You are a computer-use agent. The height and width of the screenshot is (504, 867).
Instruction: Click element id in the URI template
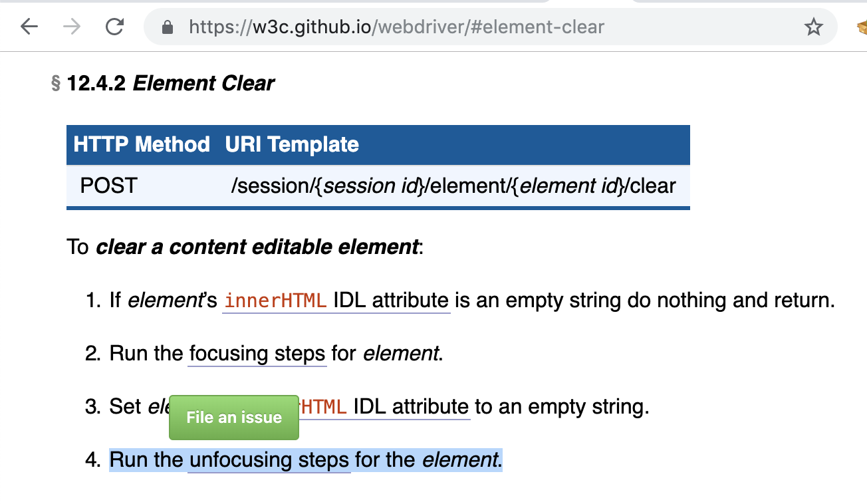569,186
